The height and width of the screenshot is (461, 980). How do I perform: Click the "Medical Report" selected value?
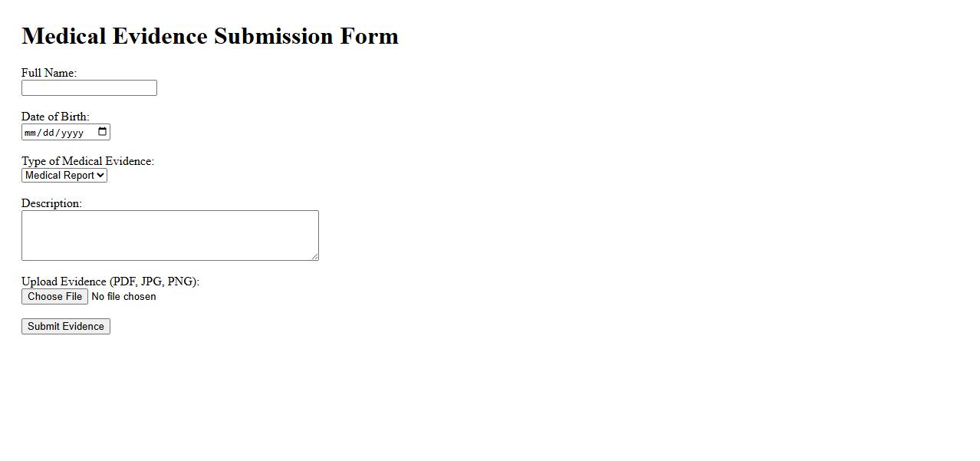[x=59, y=176]
